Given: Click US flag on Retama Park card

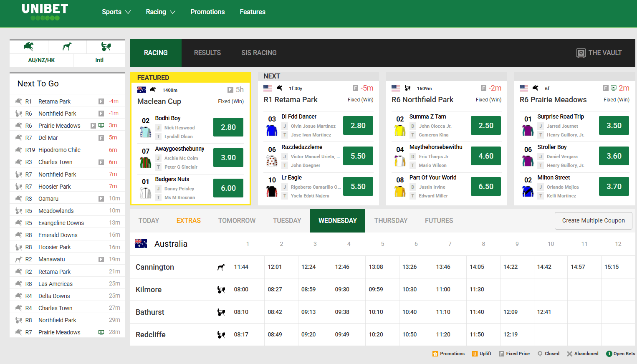Looking at the screenshot, I should (x=268, y=88).
